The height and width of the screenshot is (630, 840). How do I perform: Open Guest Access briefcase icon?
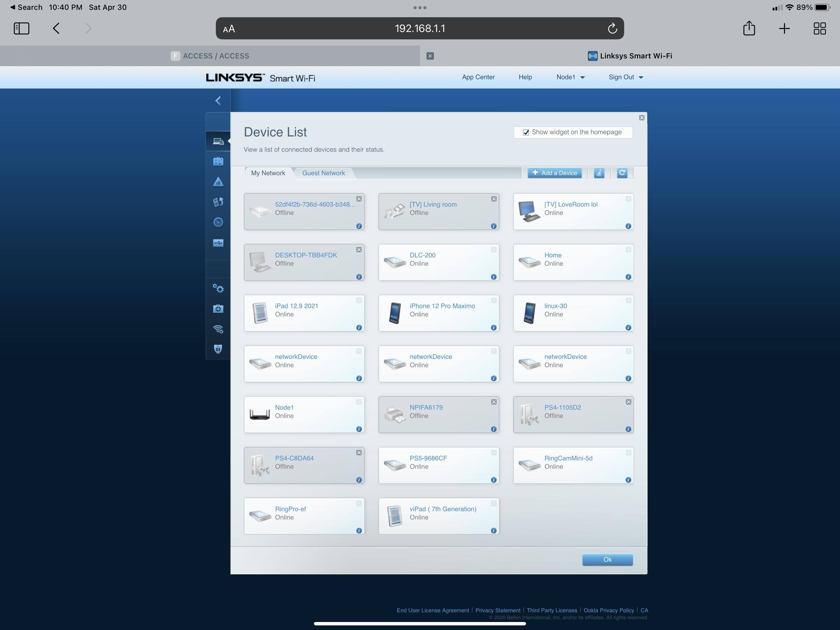point(218,162)
